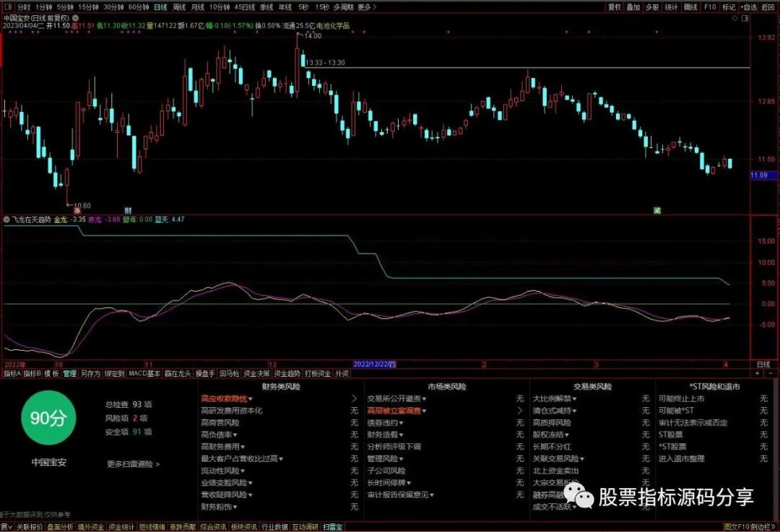The height and width of the screenshot is (532, 780).
Task: Open 多周期 multi-period view
Action: 343,7
